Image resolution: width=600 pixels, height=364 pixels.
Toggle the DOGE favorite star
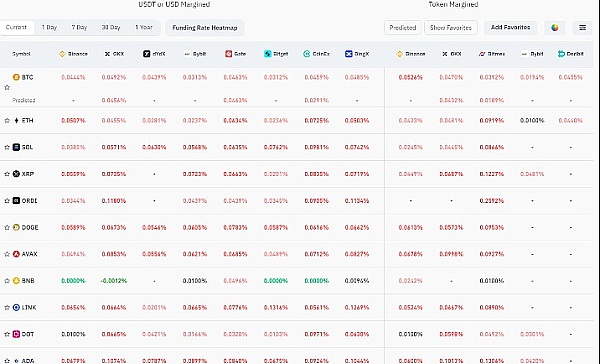(x=7, y=227)
